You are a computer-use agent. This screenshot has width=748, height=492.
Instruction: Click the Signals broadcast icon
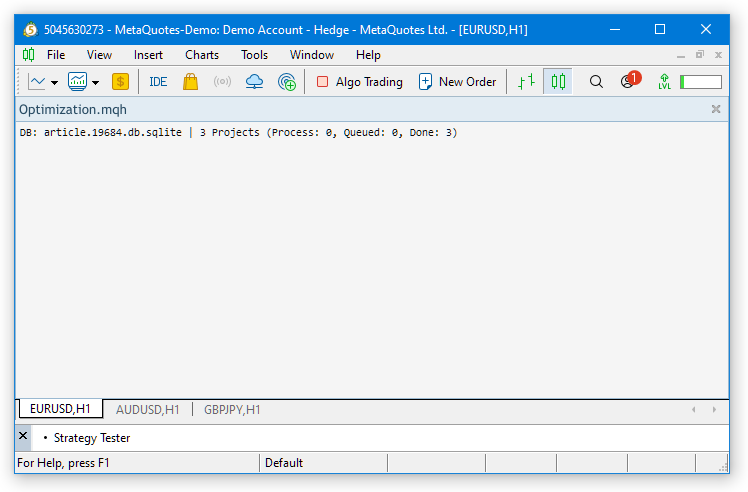pyautogui.click(x=222, y=82)
